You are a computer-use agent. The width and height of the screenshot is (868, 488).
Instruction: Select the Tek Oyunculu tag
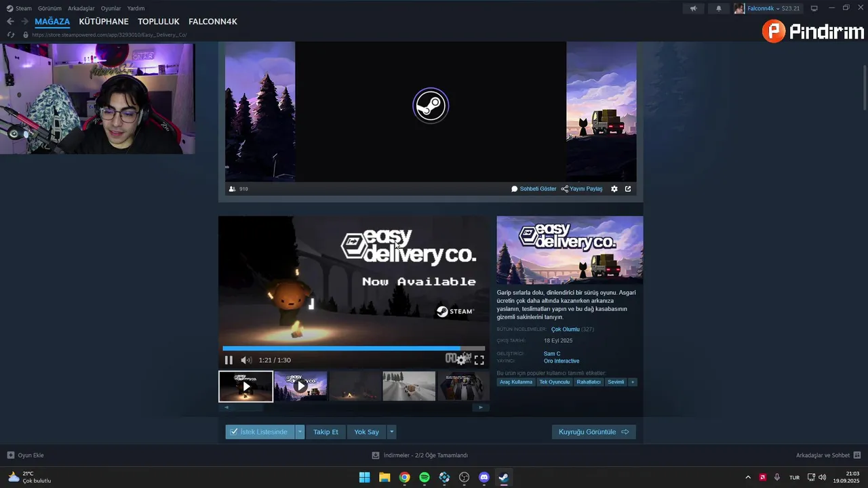[x=555, y=382]
